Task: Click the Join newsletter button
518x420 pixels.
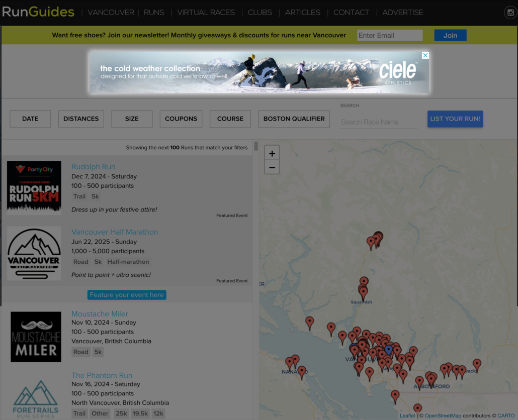Action: pyautogui.click(x=450, y=35)
